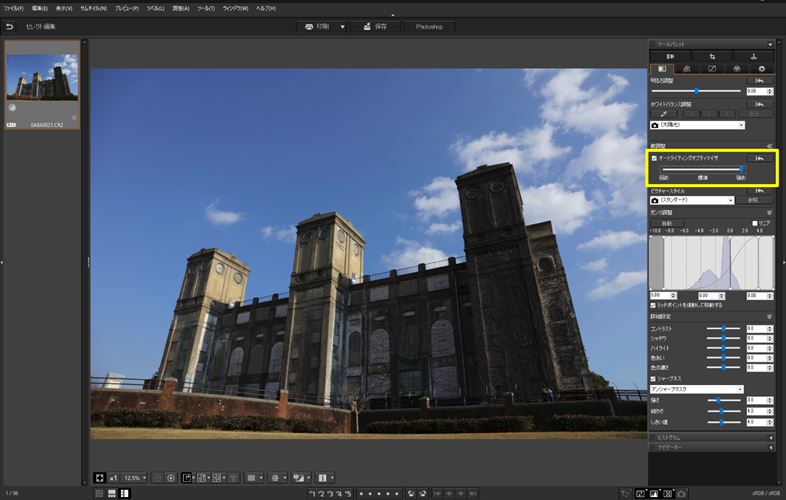Switch to the basic adjustment tab
This screenshot has width=786, height=500.
click(x=662, y=69)
